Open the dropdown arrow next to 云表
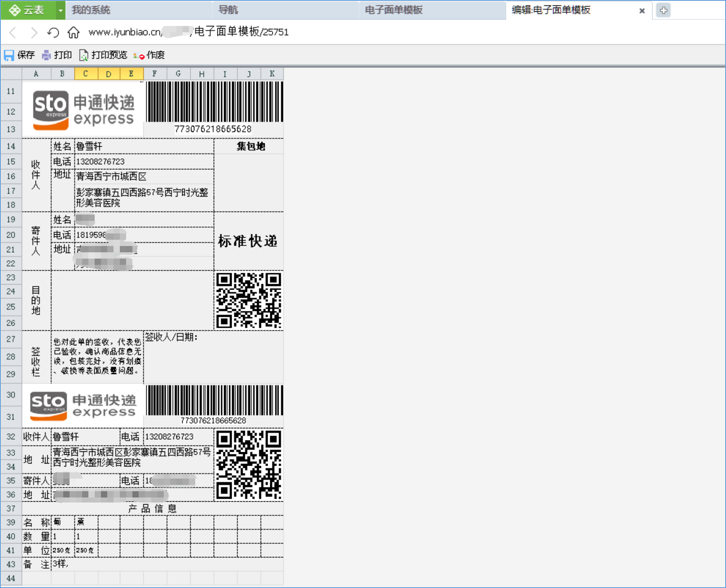Image resolution: width=726 pixels, height=588 pixels. (60, 10)
